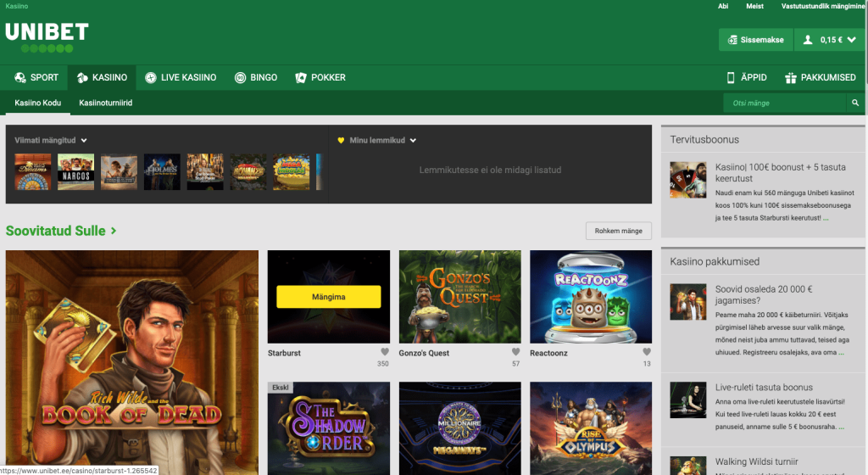The image size is (868, 475).
Task: Click the search magnifier icon
Action: [855, 103]
